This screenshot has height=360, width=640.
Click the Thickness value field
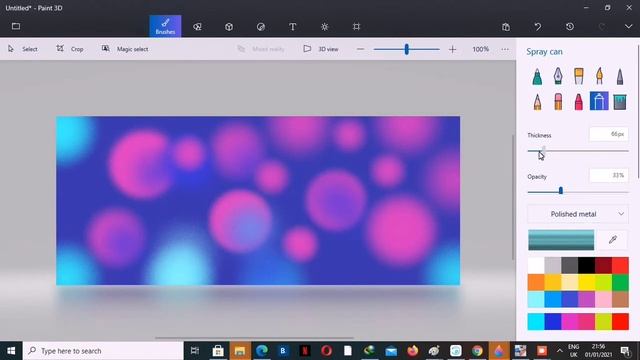pos(609,134)
